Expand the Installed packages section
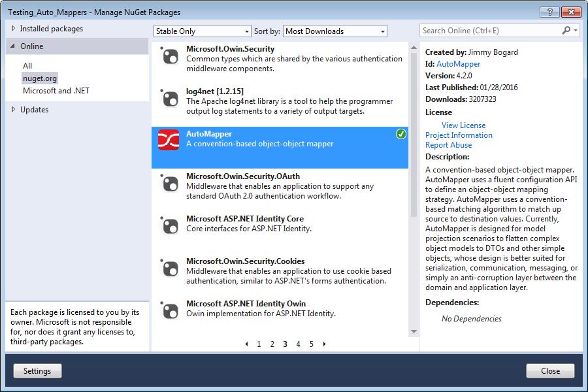The height and width of the screenshot is (392, 588). coord(14,29)
